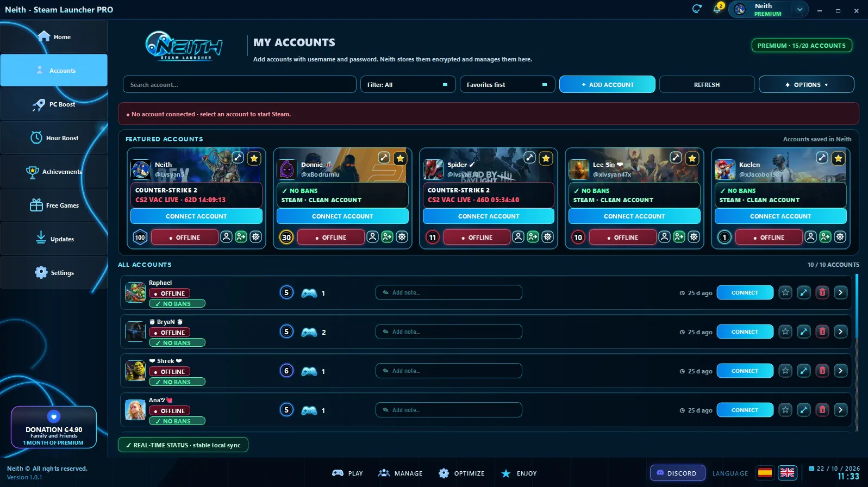Edit the Neith featured account card
The height and width of the screenshot is (487, 868).
click(238, 158)
